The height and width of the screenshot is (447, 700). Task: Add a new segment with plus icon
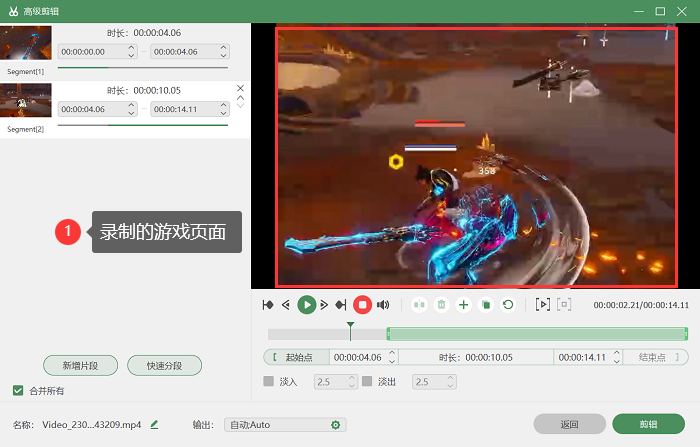click(463, 305)
